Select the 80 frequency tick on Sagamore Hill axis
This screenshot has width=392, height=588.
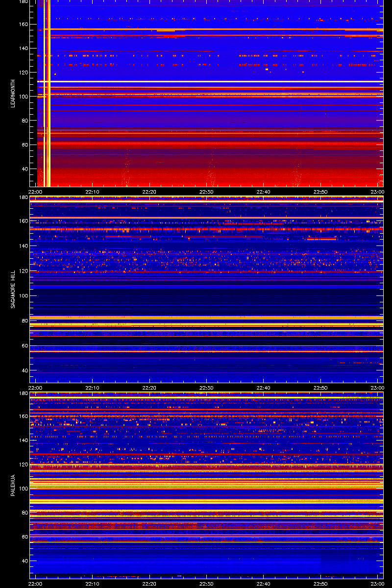[x=24, y=321]
